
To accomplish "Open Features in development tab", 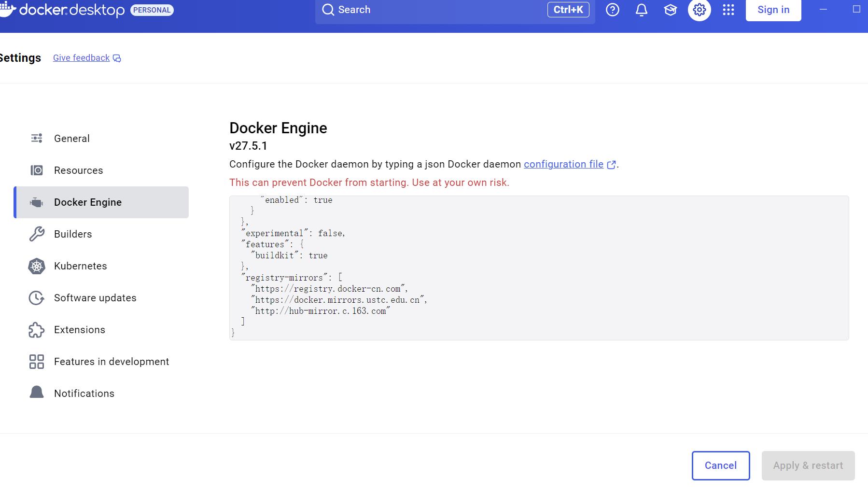I will click(101, 362).
